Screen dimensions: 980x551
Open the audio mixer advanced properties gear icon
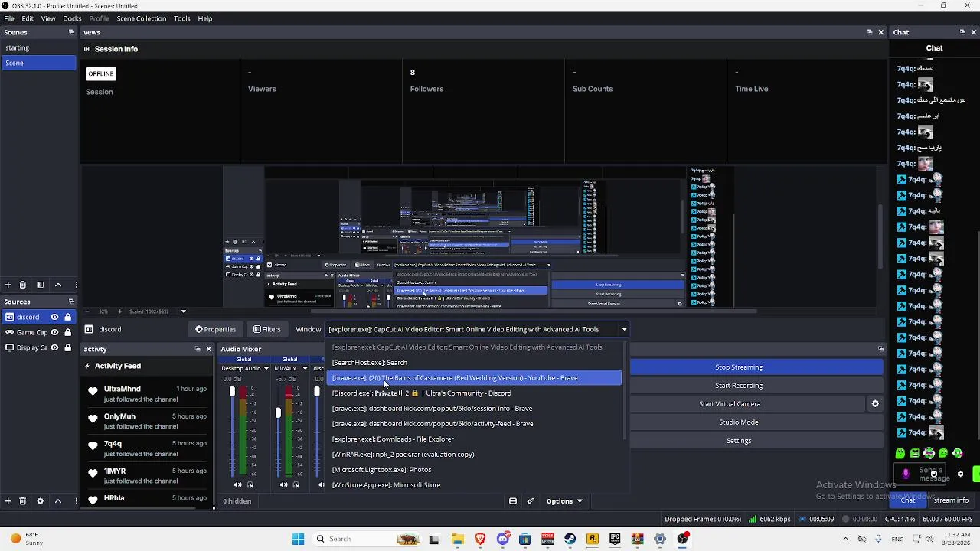(530, 501)
